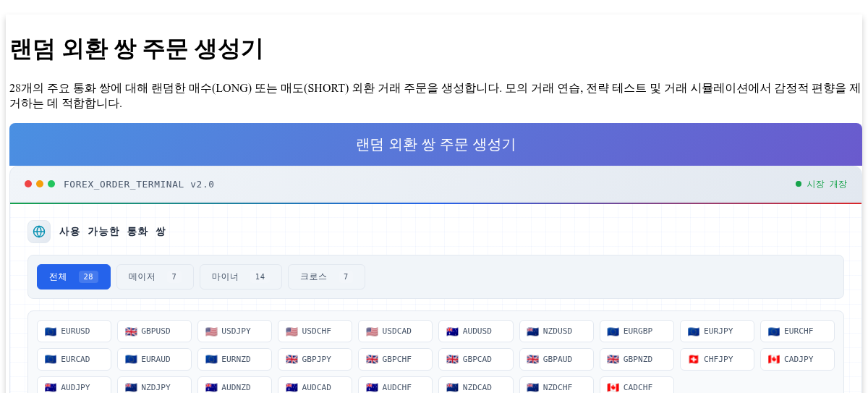Choose the CADCHF pair chip
Viewport: 868px width, 393px height.
[637, 385]
